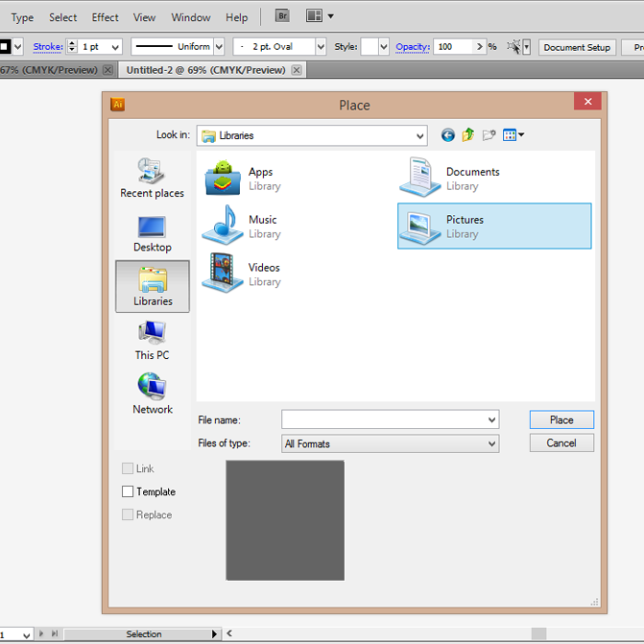Open the View menu
The width and height of the screenshot is (644, 644).
[x=144, y=17]
